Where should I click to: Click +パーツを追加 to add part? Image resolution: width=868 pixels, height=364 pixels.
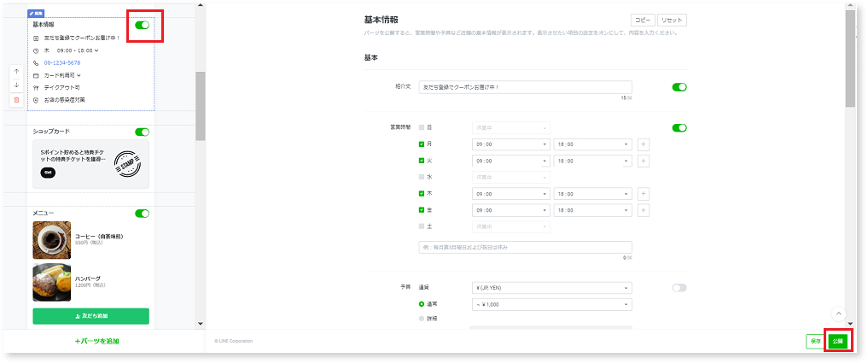click(96, 342)
